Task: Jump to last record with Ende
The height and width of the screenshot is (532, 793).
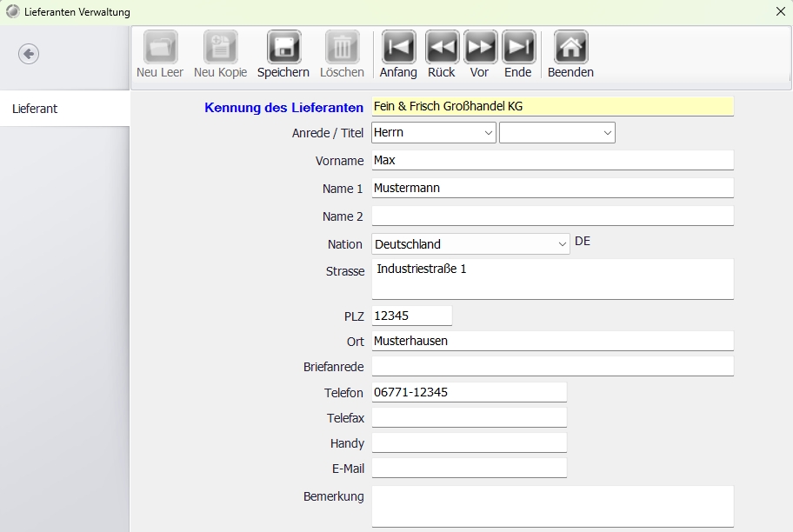Action: click(x=519, y=48)
